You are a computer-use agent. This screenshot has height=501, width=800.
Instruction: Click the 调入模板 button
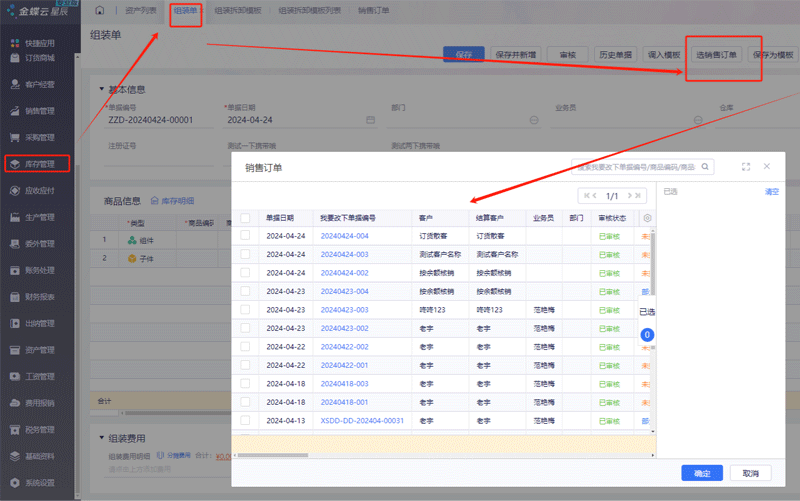click(664, 55)
